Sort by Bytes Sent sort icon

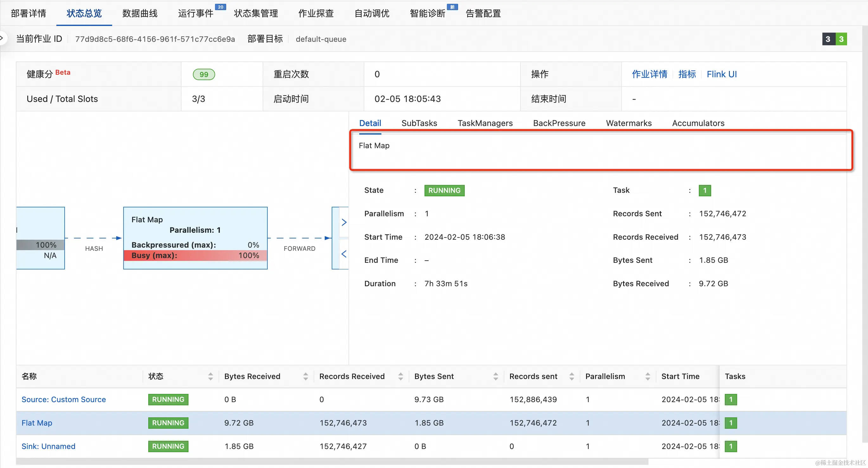495,376
